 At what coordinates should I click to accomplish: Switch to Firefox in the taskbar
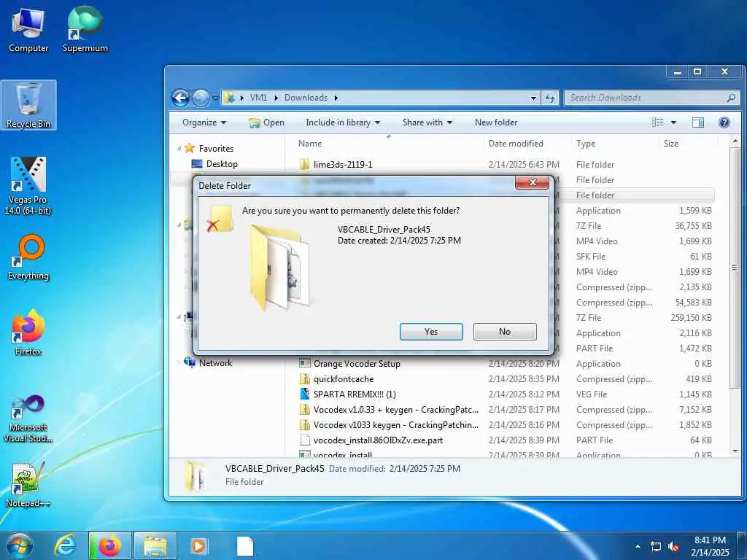pyautogui.click(x=110, y=546)
